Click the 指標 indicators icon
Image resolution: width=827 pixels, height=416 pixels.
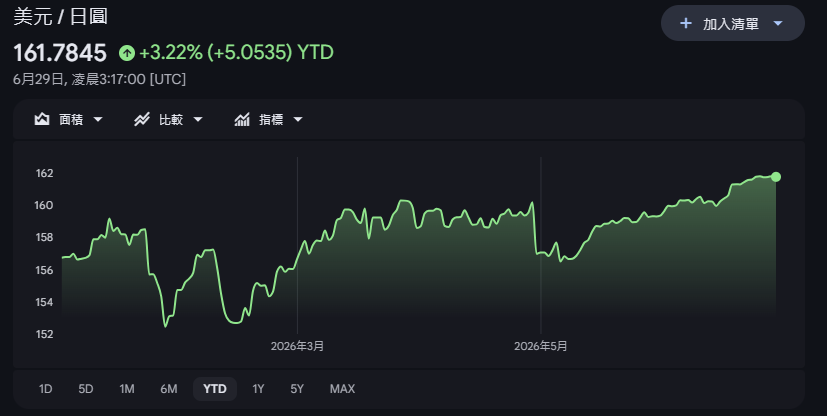coord(242,119)
